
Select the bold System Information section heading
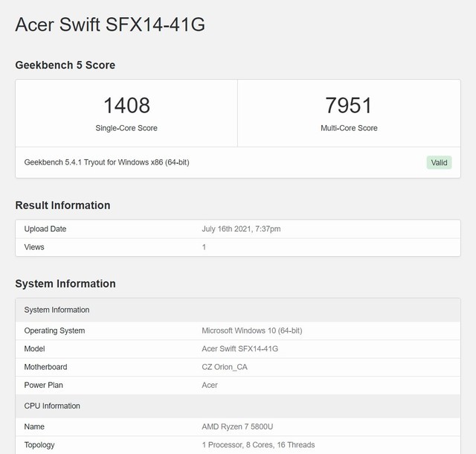pos(65,284)
